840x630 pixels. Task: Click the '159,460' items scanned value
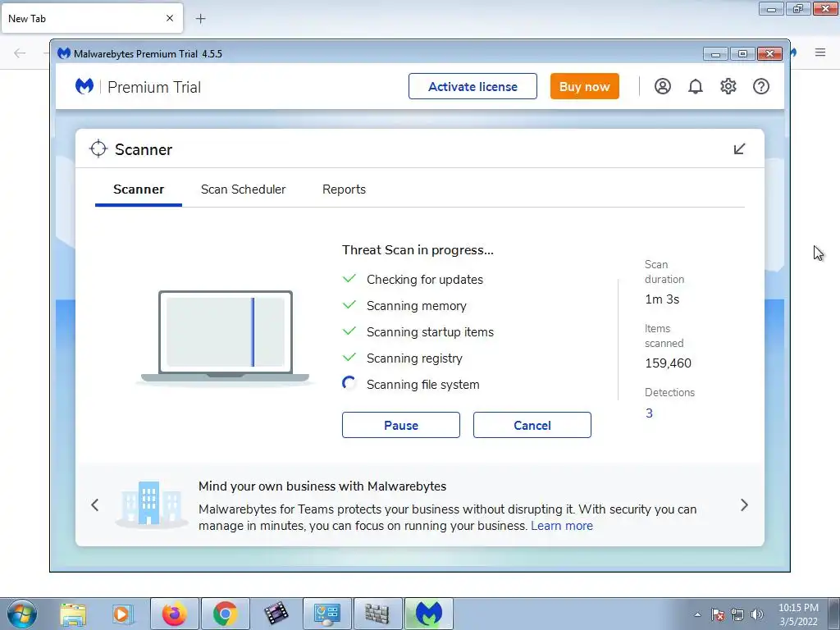coord(668,363)
